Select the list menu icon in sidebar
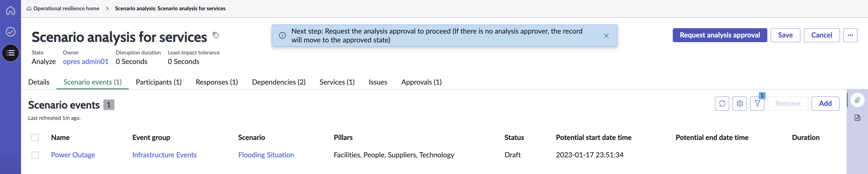This screenshot has width=868, height=174. 11,53
